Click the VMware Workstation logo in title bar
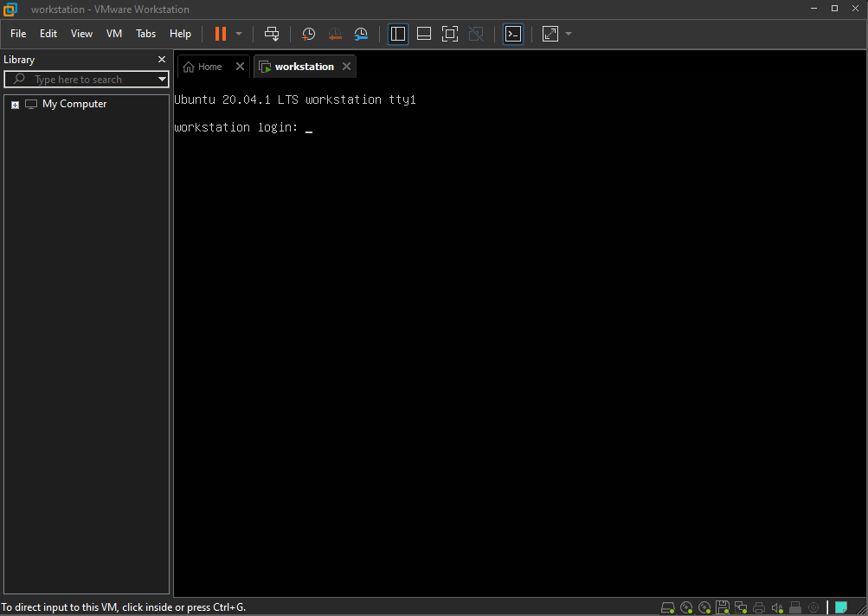This screenshot has height=616, width=868. [10, 10]
